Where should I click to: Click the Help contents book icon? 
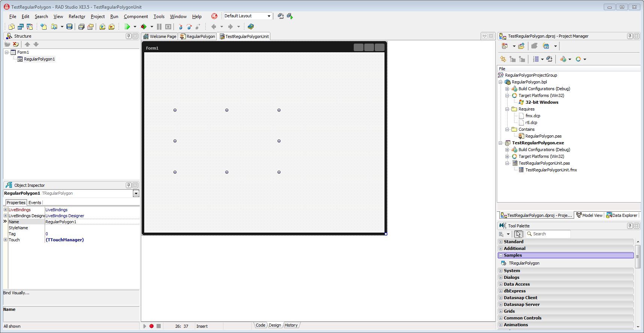[251, 27]
